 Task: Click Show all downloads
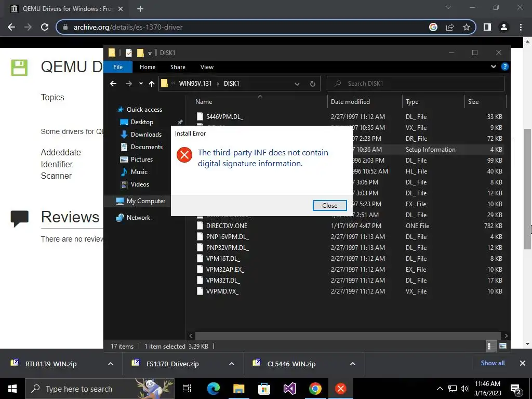pyautogui.click(x=493, y=363)
